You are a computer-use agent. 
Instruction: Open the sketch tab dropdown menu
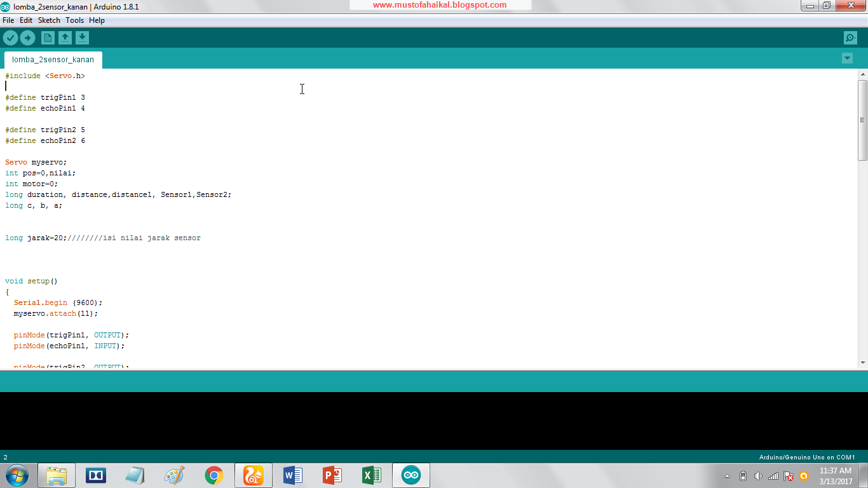point(847,58)
